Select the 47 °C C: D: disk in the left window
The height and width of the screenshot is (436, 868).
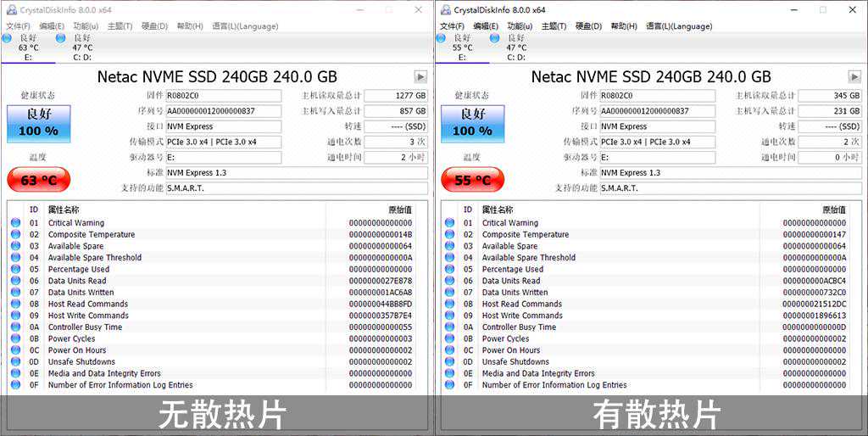click(x=61, y=39)
